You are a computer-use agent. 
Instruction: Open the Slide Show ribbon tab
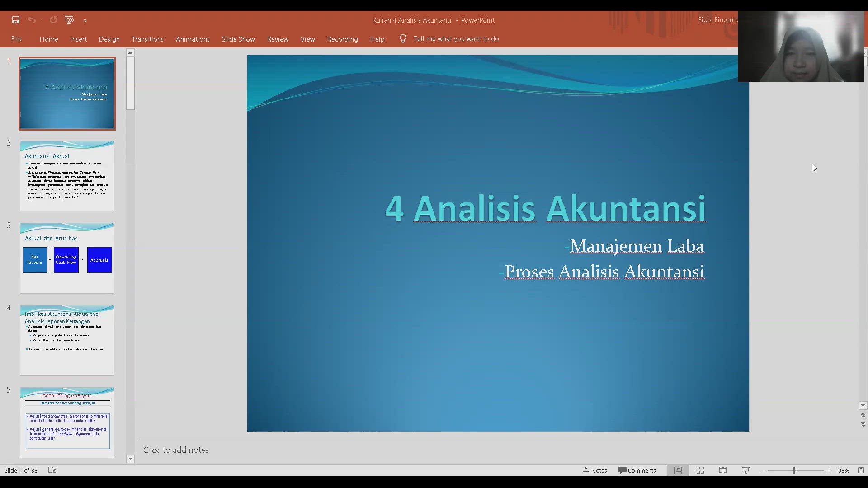[x=238, y=39]
